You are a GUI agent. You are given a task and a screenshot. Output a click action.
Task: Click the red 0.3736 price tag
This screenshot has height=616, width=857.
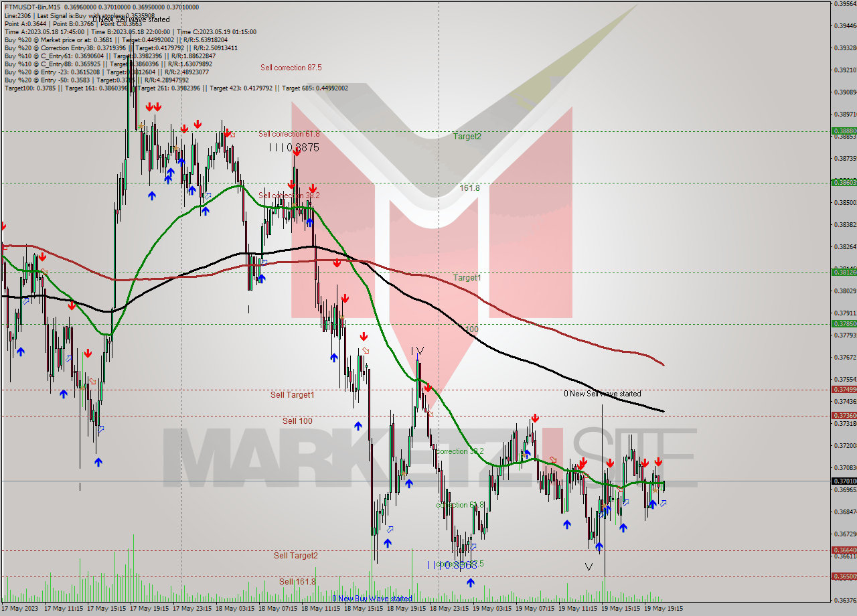click(844, 415)
